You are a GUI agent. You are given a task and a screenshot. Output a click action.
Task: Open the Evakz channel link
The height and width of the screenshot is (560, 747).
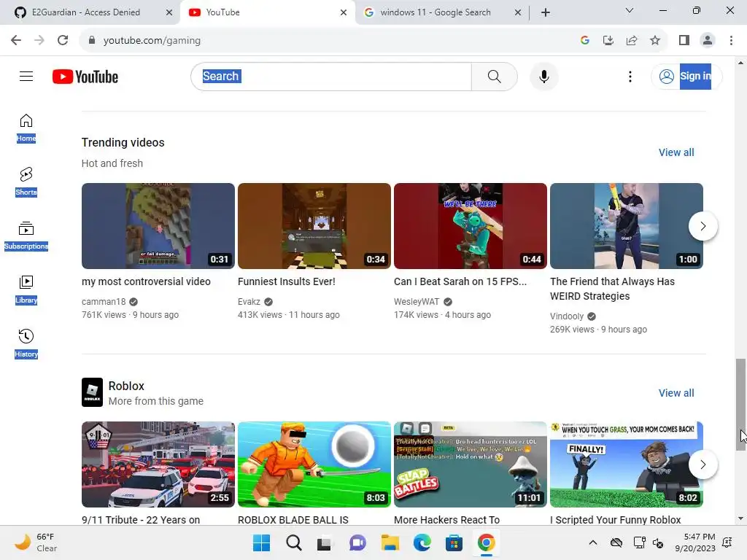[249, 301]
